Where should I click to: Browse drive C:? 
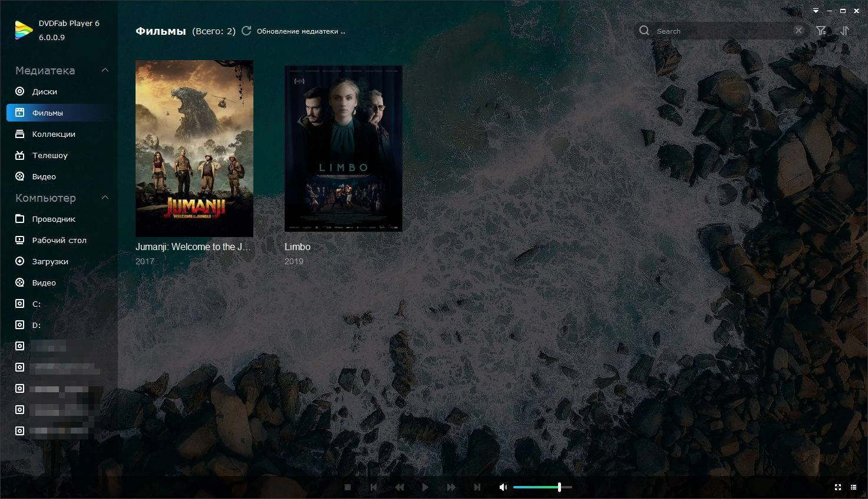pos(37,304)
